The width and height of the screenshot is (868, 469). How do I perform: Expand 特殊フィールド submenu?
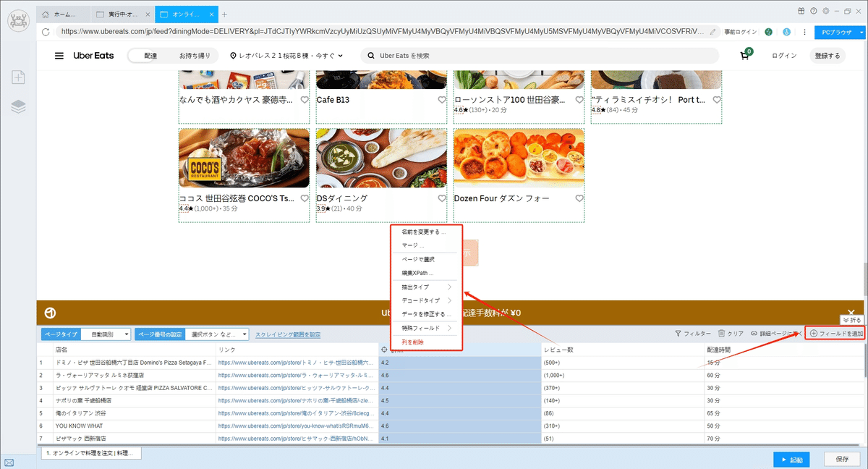[426, 328]
